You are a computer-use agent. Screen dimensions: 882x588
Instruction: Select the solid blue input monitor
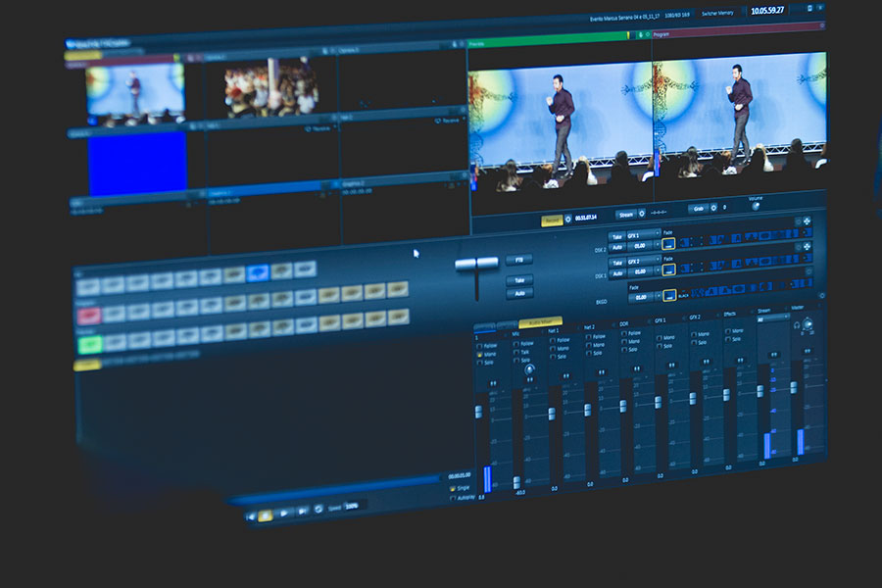137,164
